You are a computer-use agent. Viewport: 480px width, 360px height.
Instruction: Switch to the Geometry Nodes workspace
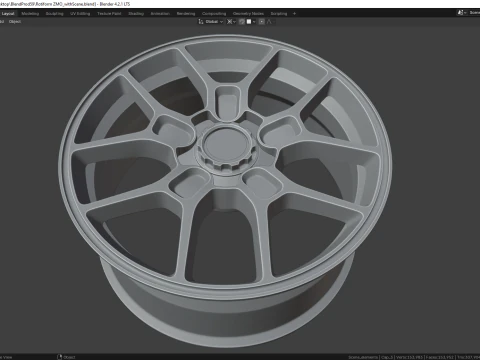(248, 14)
